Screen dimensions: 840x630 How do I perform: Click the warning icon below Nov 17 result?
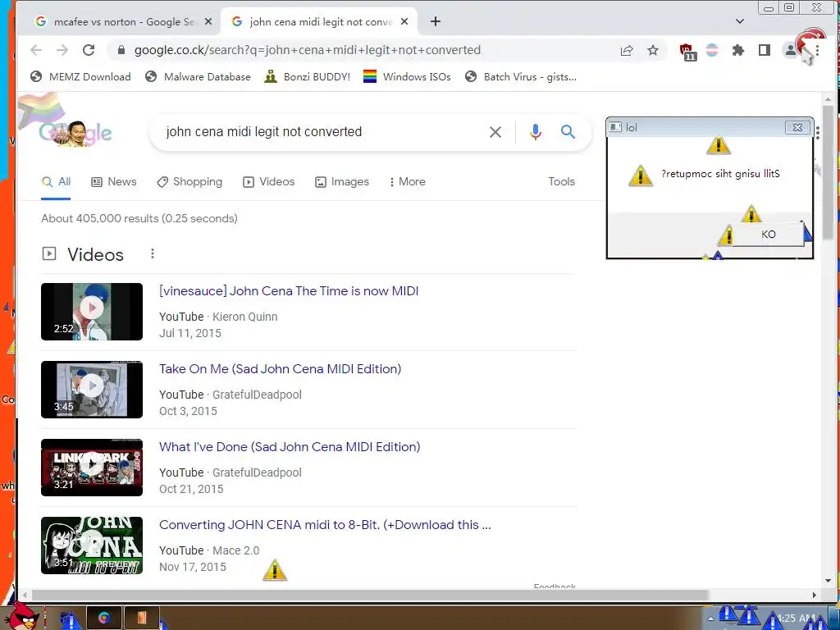coord(275,570)
